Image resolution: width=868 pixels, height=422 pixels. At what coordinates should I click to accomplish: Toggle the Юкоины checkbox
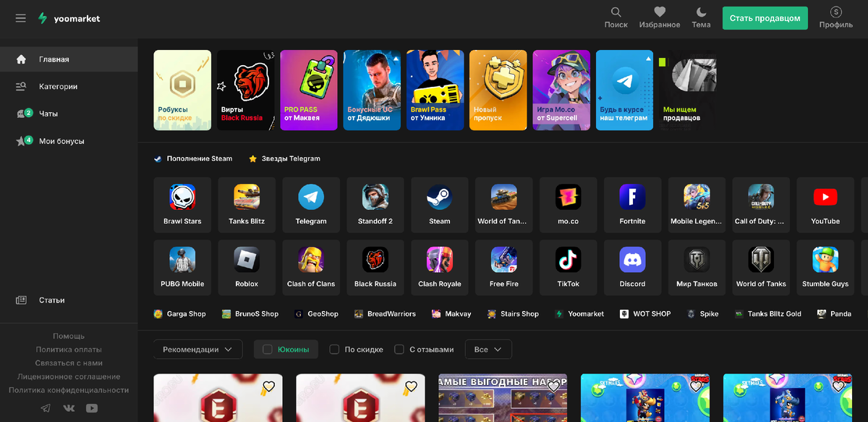[x=268, y=350]
